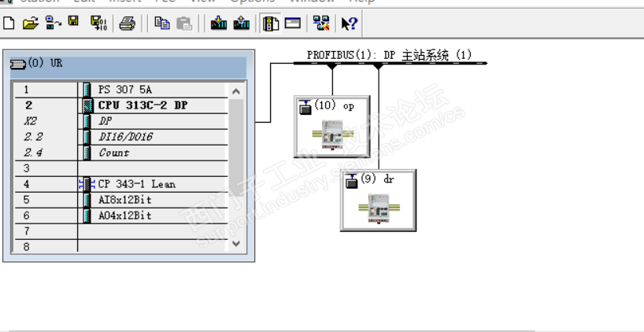The width and height of the screenshot is (644, 332).
Task: Select empty slot 8 in the rack
Action: tap(120, 245)
